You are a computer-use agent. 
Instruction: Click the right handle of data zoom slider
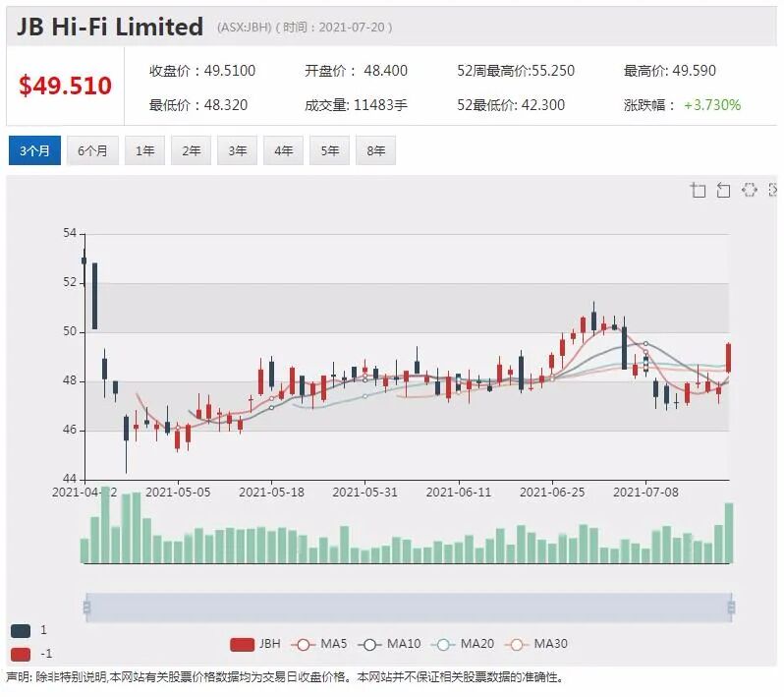coord(731,608)
